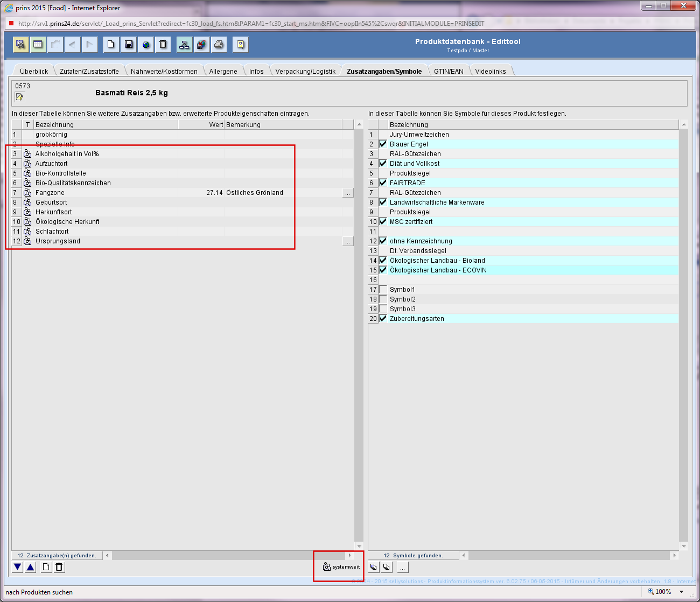
Task: Click the browser address bar URL
Action: coord(251,24)
